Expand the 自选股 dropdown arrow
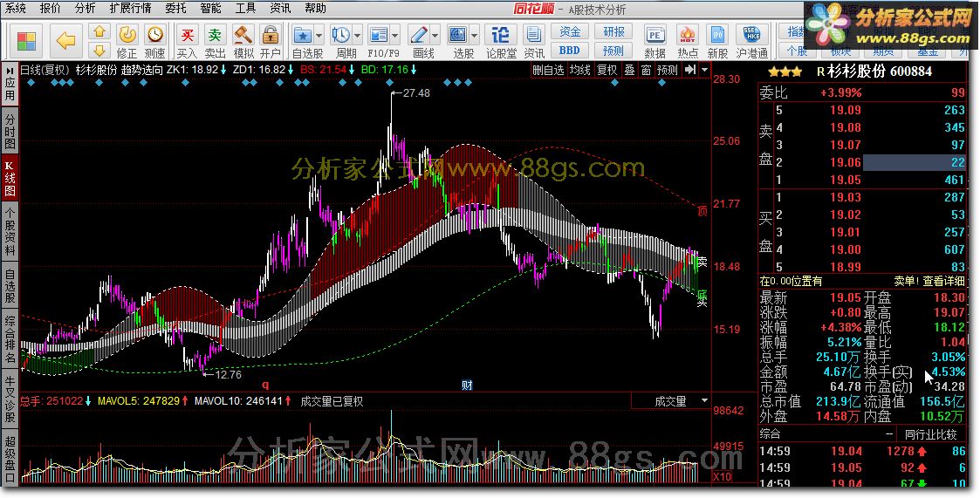This screenshot has height=498, width=980. click(x=319, y=35)
